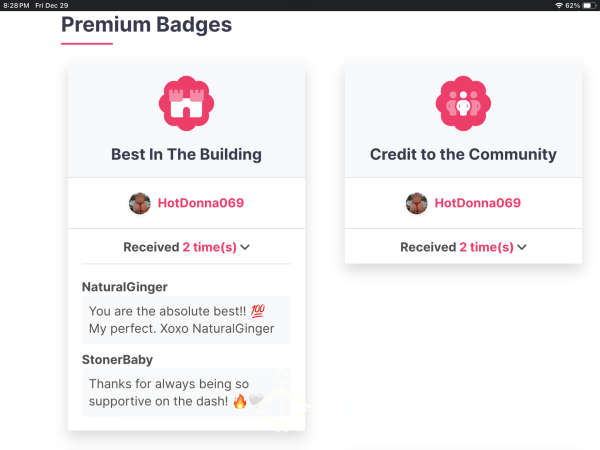Select the 'Thanks for always being so supportive' message

[x=186, y=393]
